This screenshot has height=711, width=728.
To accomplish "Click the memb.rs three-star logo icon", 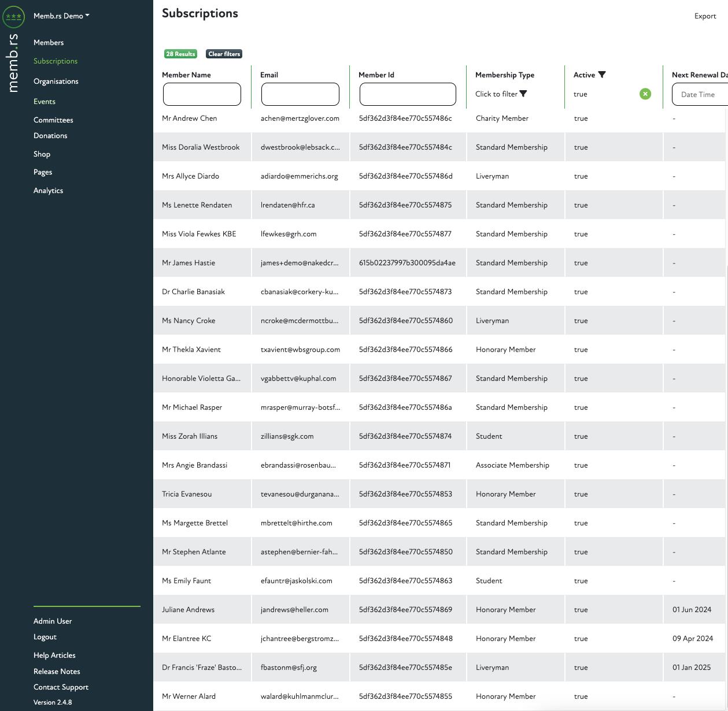I will click(x=13, y=17).
